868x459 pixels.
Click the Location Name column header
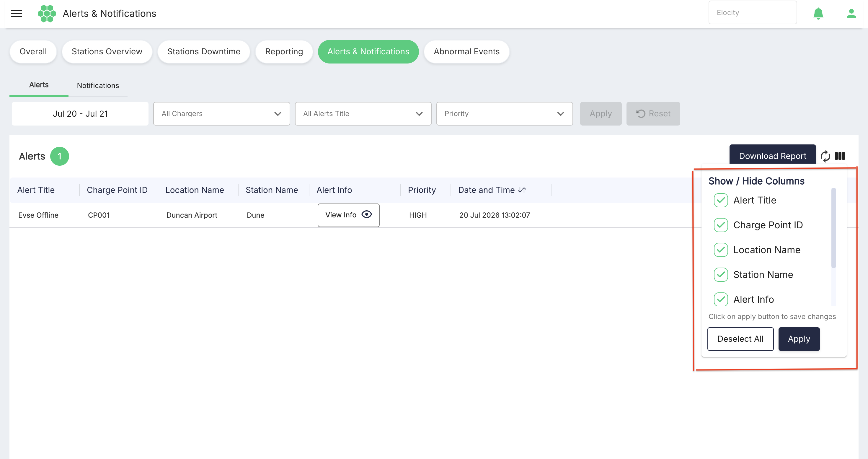coord(195,190)
